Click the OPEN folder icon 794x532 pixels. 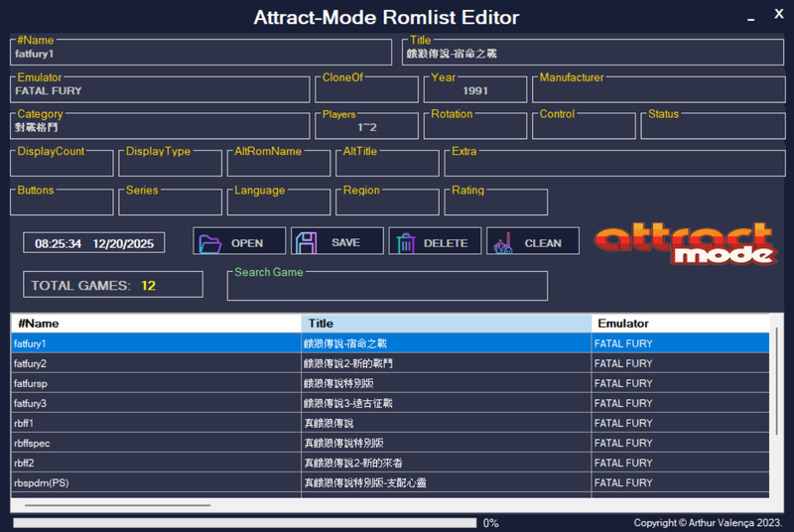[x=209, y=243]
